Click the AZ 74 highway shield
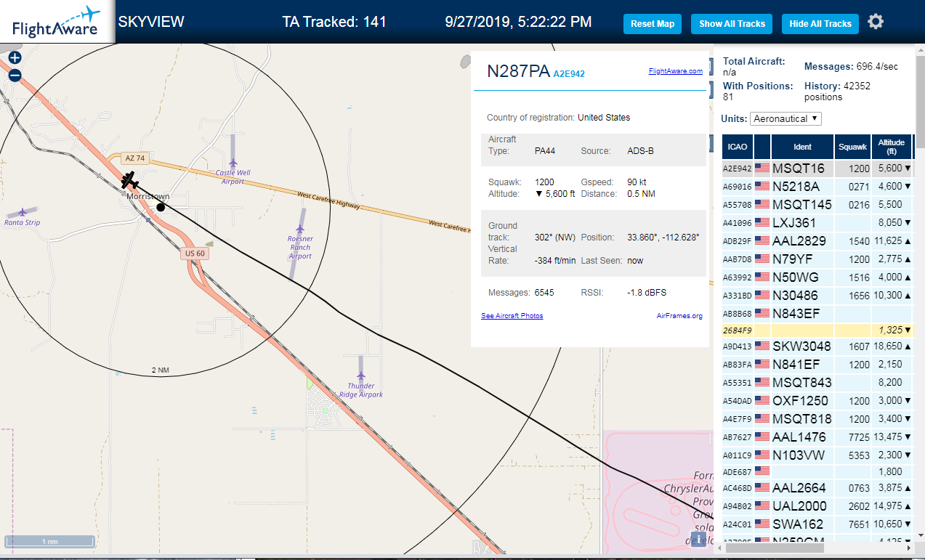 pyautogui.click(x=135, y=158)
